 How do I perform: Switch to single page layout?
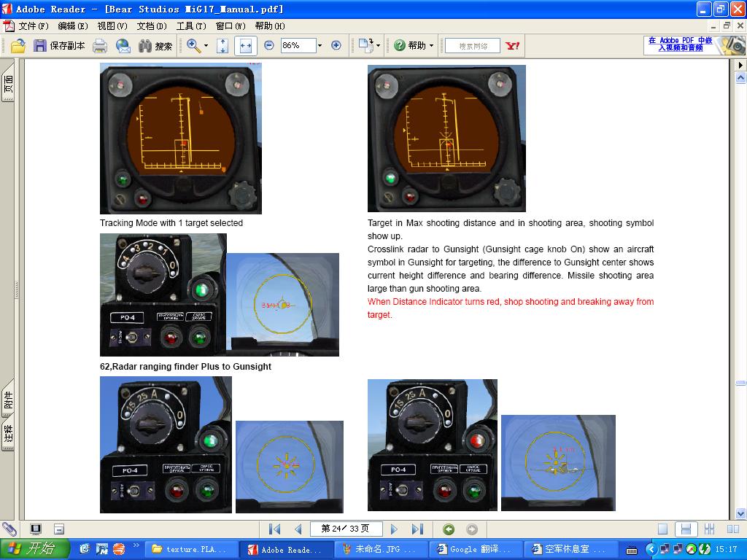[662, 529]
